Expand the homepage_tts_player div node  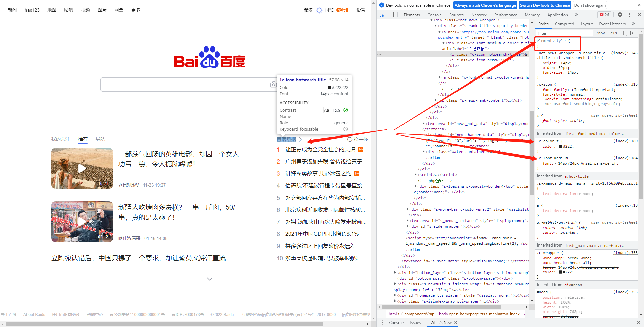coord(395,295)
